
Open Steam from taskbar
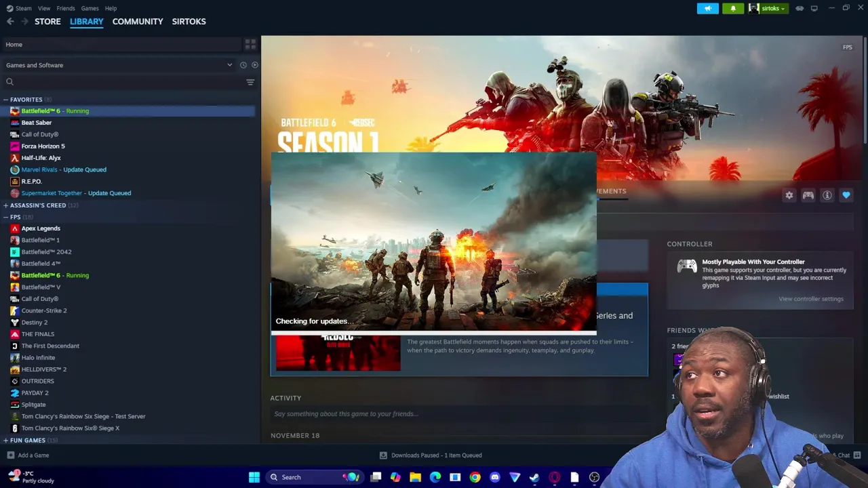pos(535,477)
